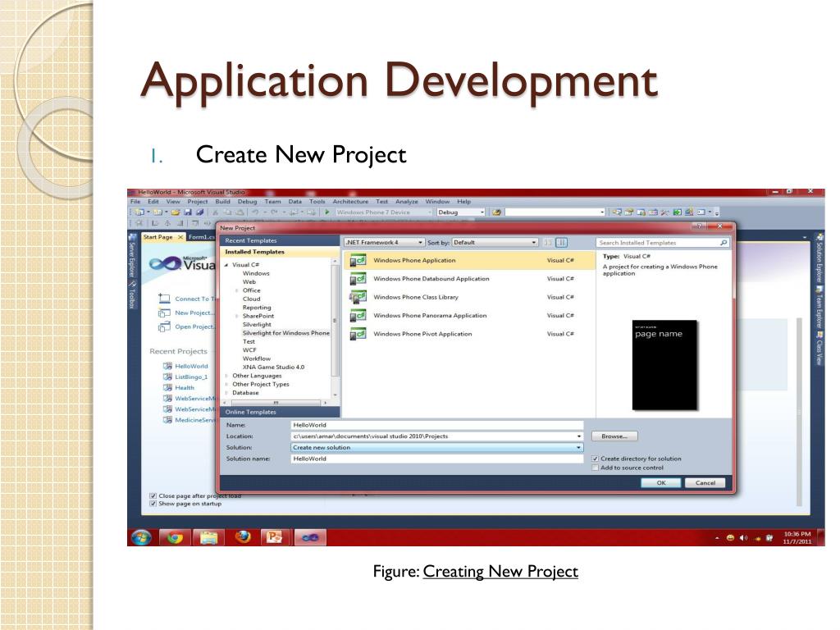Select the SharePoint tree item
The height and width of the screenshot is (630, 840).
(x=258, y=316)
